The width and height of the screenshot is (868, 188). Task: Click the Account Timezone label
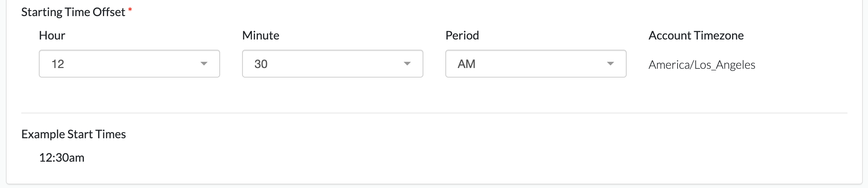696,35
